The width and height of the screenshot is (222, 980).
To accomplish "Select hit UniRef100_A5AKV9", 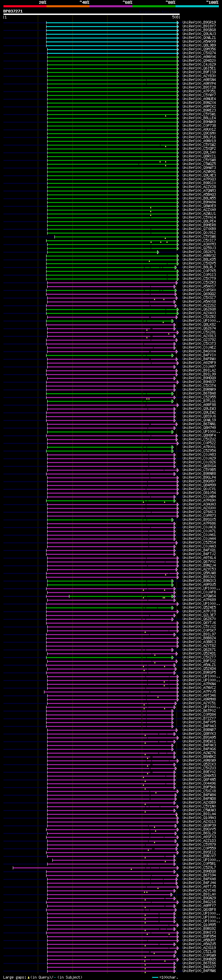I will pyautogui.click(x=199, y=41).
